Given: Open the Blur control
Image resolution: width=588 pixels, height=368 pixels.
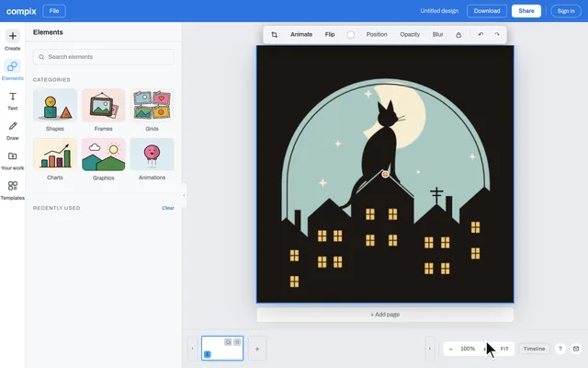Looking at the screenshot, I should point(437,34).
